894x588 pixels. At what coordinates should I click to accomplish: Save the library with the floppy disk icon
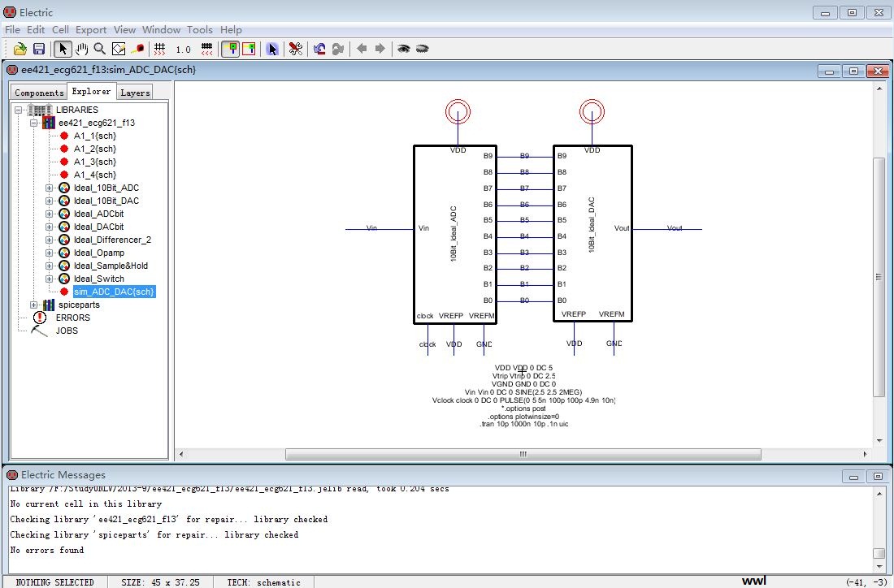coord(38,50)
